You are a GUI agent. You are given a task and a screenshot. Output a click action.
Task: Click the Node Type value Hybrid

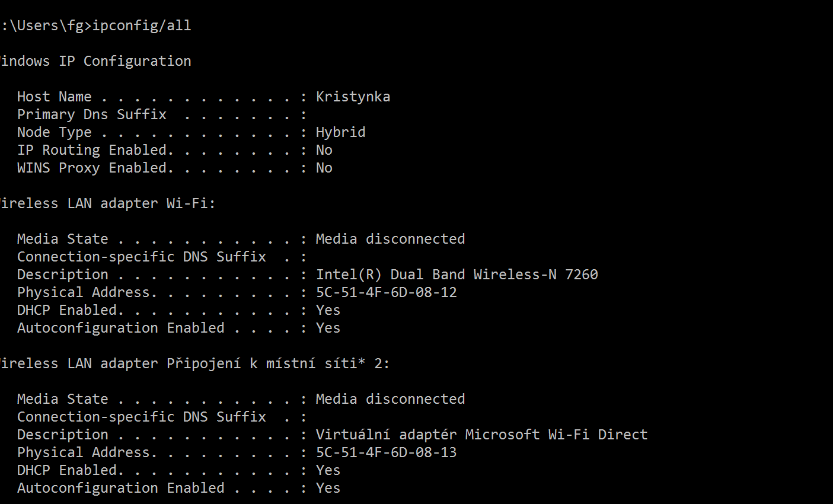340,132
